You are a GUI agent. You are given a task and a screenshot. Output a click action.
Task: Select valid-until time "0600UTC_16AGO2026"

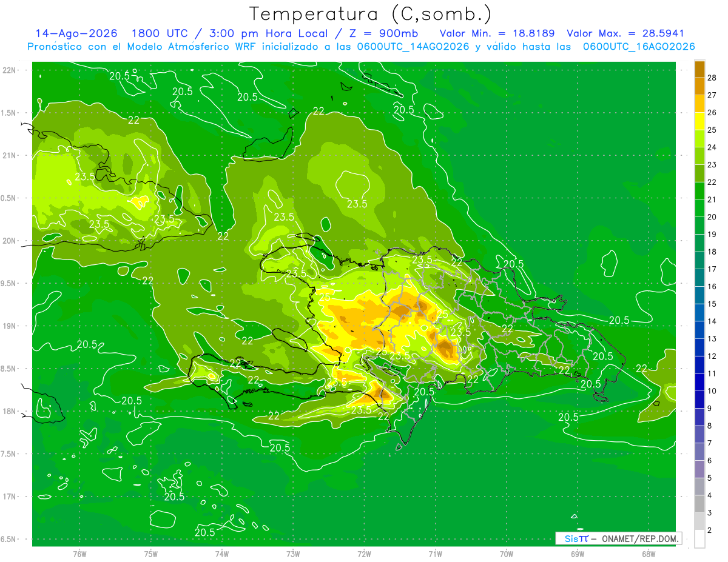point(639,47)
